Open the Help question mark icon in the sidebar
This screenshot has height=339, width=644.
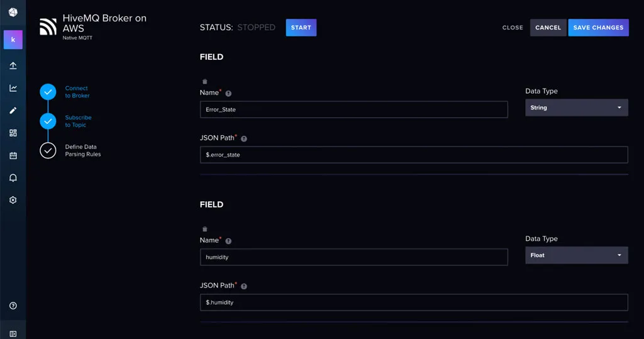[13, 306]
